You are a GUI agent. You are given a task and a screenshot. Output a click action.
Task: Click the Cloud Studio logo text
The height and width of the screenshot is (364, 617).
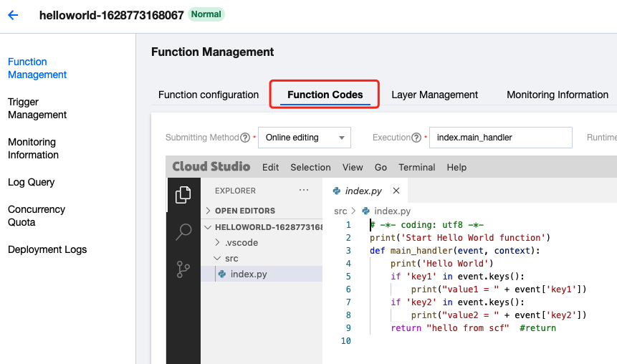[x=211, y=166]
